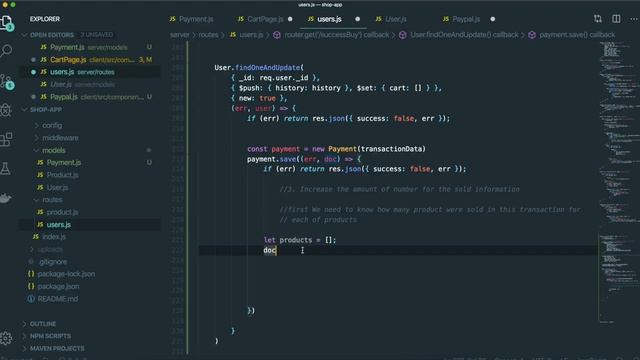Click 'User.findOneAndUpdate(' in the code
The height and width of the screenshot is (360, 640).
click(x=259, y=67)
